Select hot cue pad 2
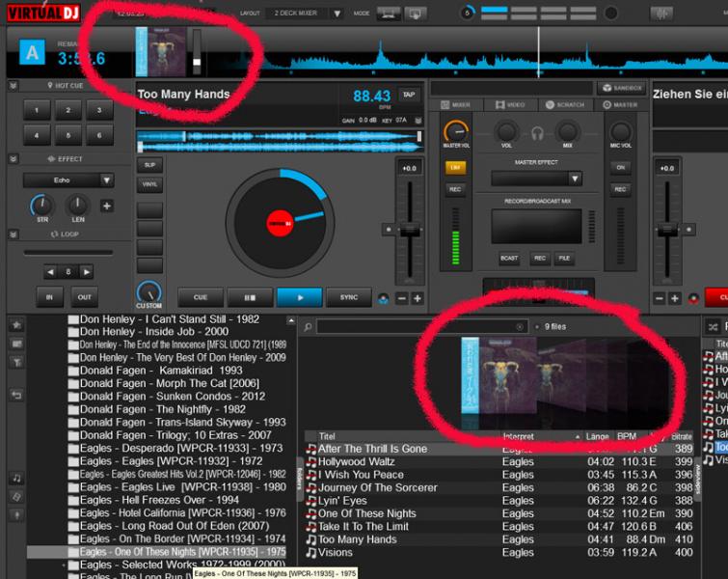Screen dimensions: 728x579 pyautogui.click(x=67, y=111)
